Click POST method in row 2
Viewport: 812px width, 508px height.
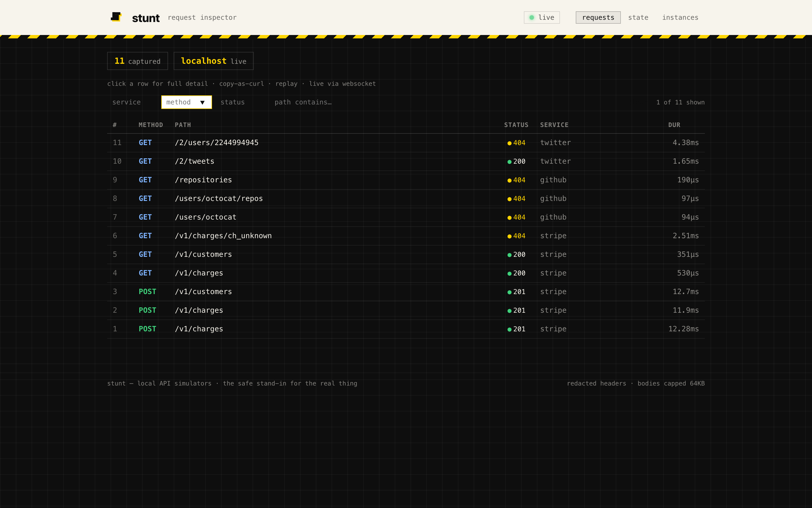(x=147, y=310)
